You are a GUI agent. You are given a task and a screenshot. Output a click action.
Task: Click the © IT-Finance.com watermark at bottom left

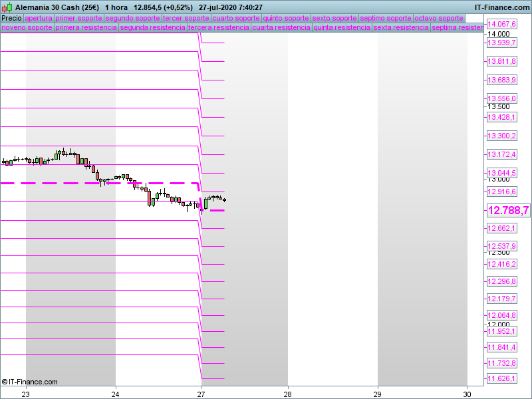click(x=30, y=382)
